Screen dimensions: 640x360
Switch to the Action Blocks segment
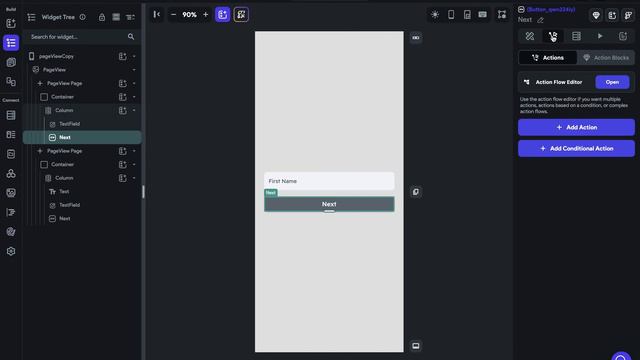coord(606,58)
